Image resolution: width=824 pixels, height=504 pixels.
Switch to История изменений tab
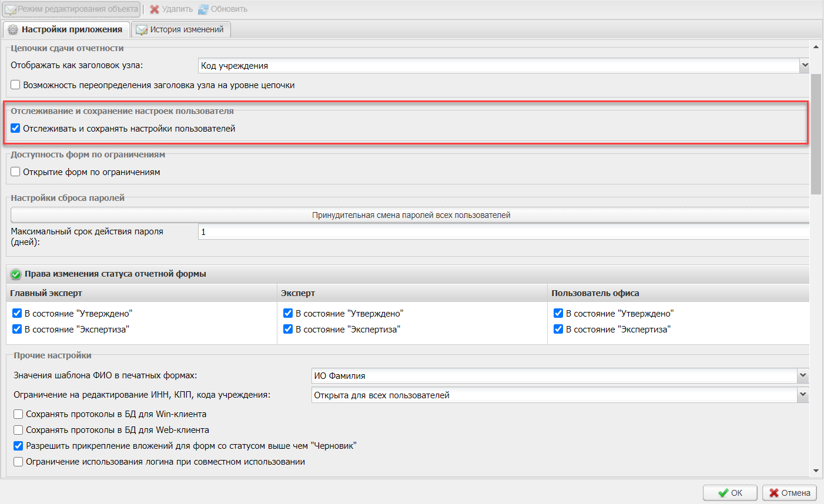point(181,29)
